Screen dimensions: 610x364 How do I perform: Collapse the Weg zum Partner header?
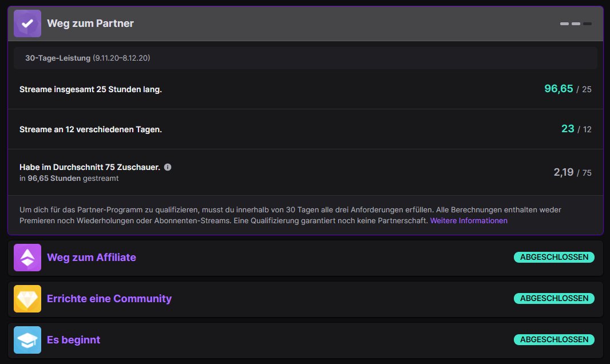click(x=306, y=23)
